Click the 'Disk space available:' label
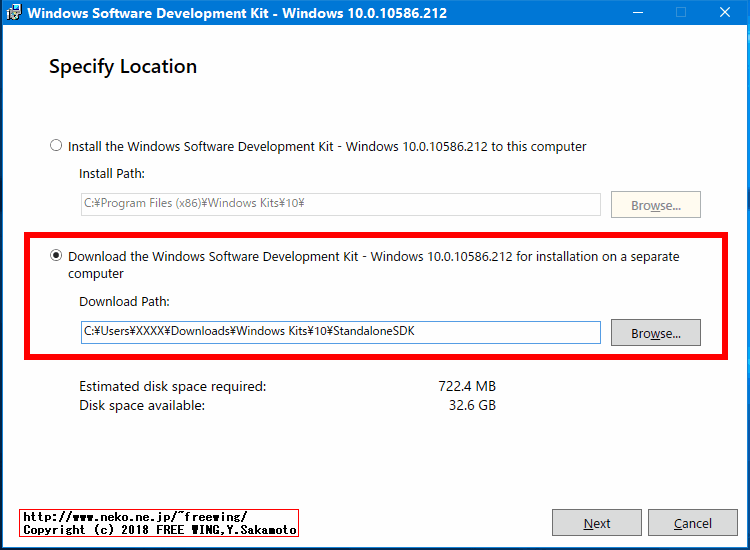Viewport: 750px width, 550px height. [142, 406]
